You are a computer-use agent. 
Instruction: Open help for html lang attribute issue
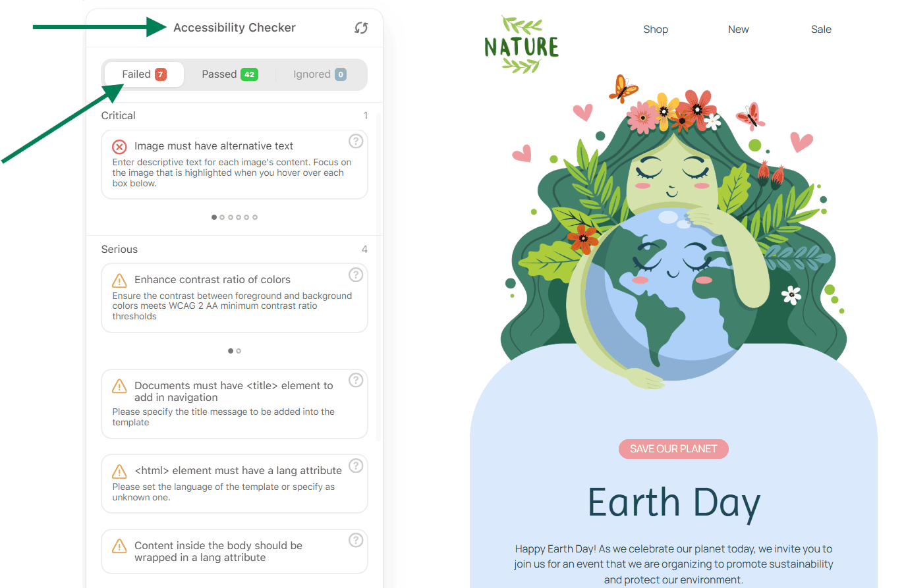point(355,466)
